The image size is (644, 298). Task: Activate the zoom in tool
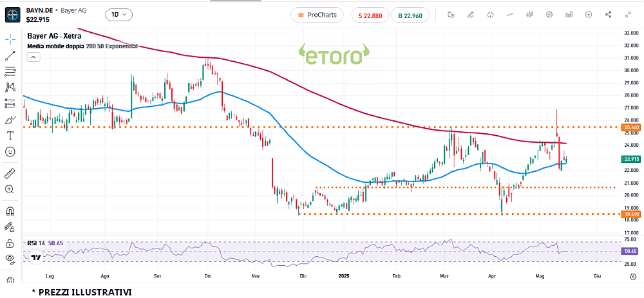(x=10, y=189)
